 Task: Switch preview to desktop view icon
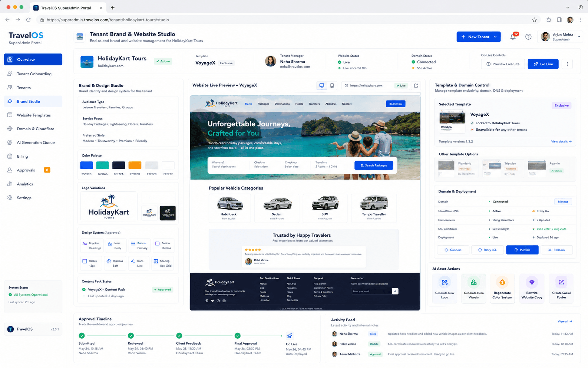pos(321,85)
